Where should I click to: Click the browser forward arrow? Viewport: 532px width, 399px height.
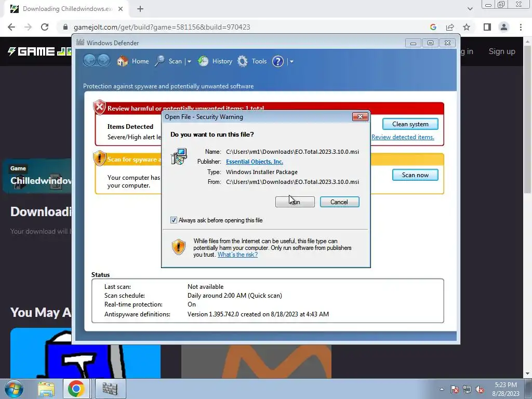coord(28,27)
